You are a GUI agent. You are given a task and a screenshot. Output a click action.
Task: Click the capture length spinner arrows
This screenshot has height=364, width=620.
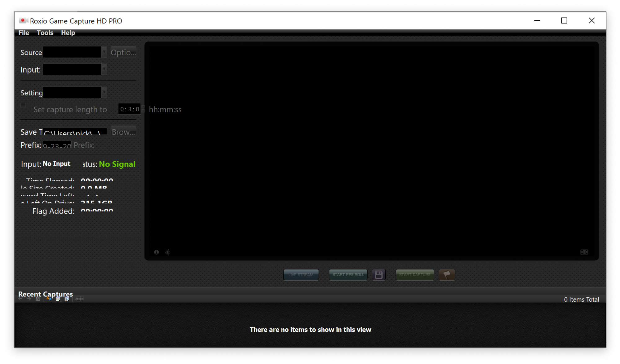pyautogui.click(x=143, y=109)
